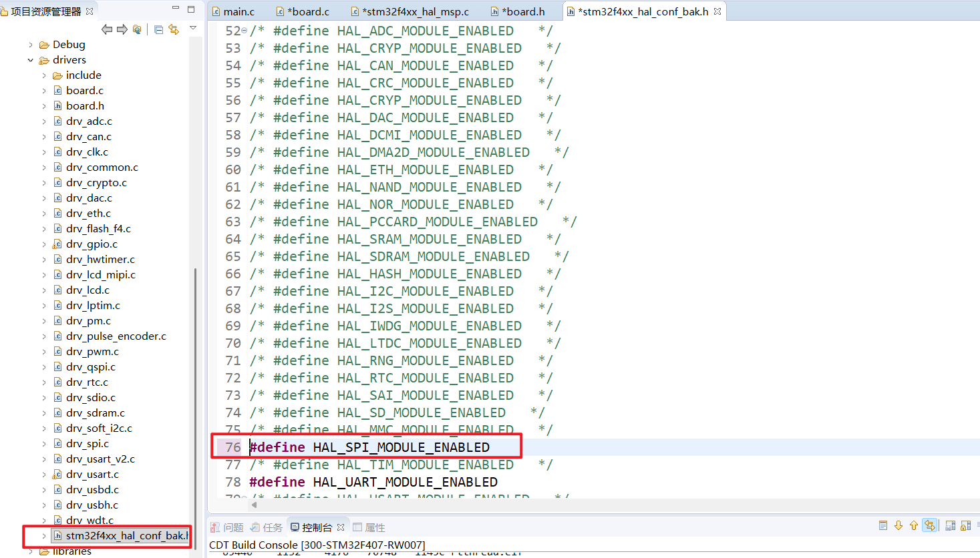Click the drv_usbh.c file icon

(57, 505)
